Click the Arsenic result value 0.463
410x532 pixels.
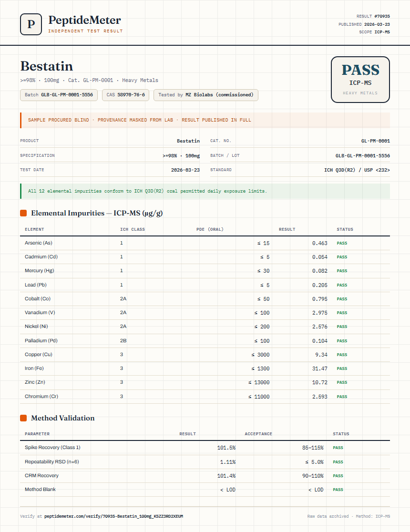click(x=320, y=243)
